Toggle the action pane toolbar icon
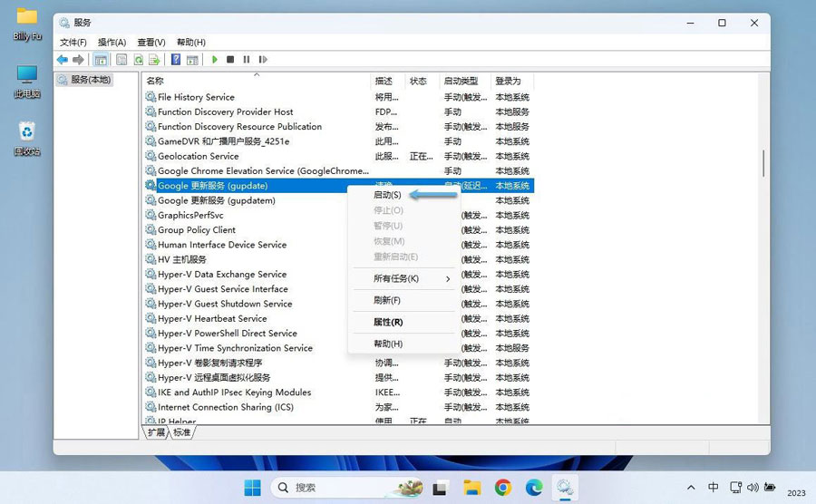Screen dimensions: 816x504 (x=192, y=60)
